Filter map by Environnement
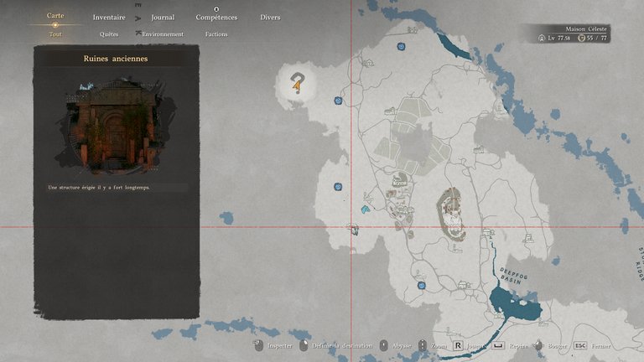Screen dimensions: 644x362 (x=163, y=34)
